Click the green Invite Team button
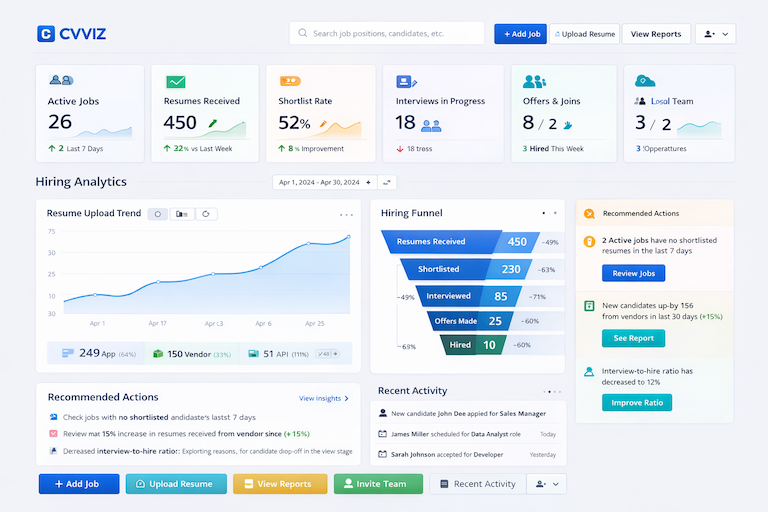This screenshot has width=768, height=512. [x=378, y=484]
